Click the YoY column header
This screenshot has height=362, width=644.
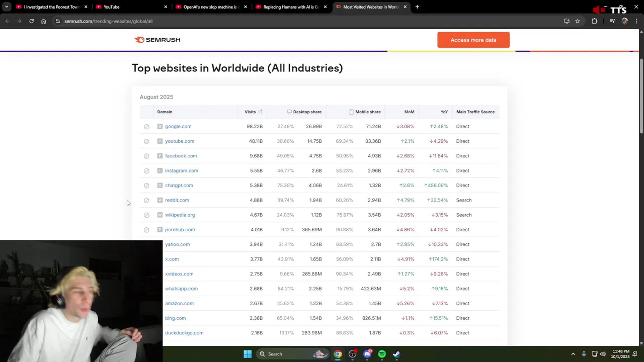[x=444, y=112]
